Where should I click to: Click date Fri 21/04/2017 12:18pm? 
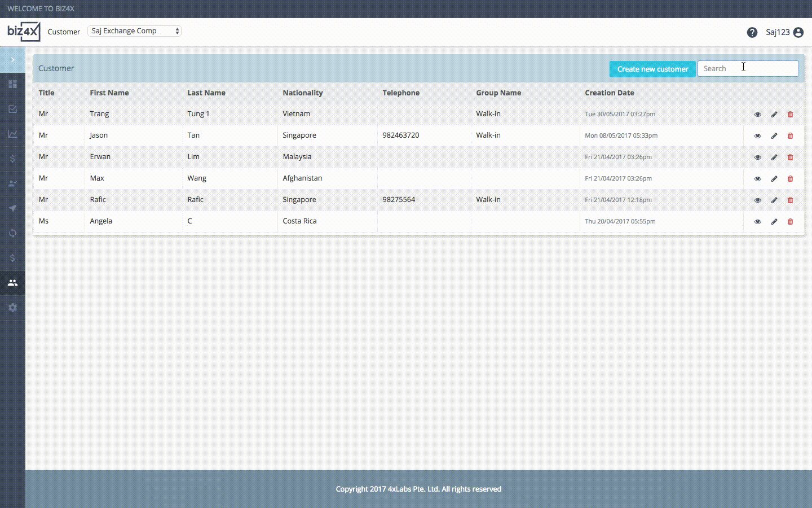[x=618, y=200]
